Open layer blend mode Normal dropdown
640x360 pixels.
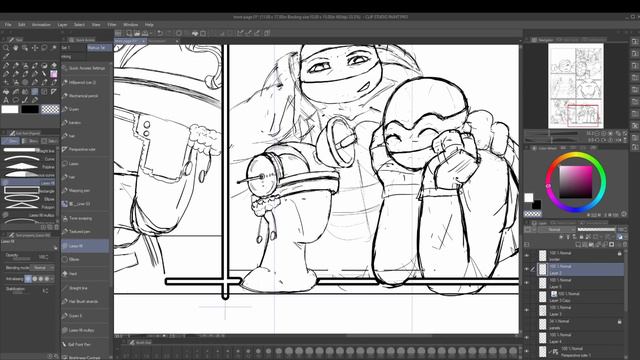pos(558,229)
